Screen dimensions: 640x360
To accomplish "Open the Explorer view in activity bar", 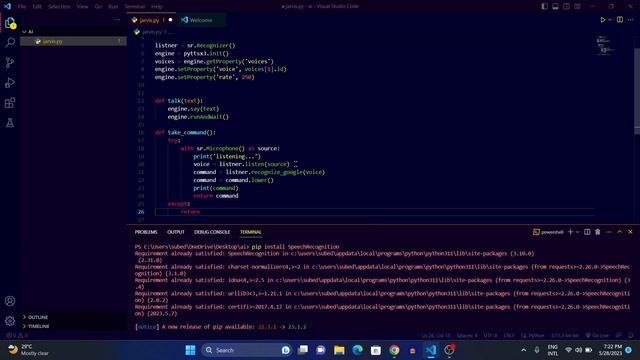I will 10,23.
